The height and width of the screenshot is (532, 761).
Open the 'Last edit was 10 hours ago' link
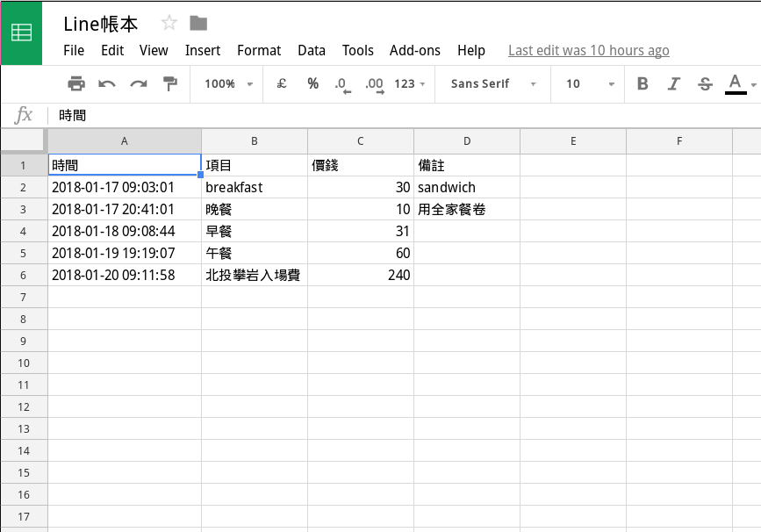pos(588,50)
